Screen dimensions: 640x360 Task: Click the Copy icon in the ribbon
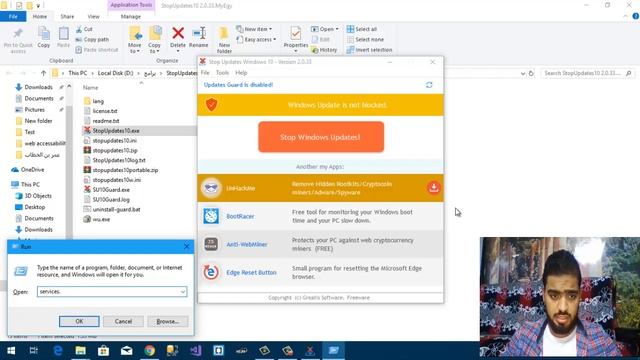pyautogui.click(x=44, y=33)
